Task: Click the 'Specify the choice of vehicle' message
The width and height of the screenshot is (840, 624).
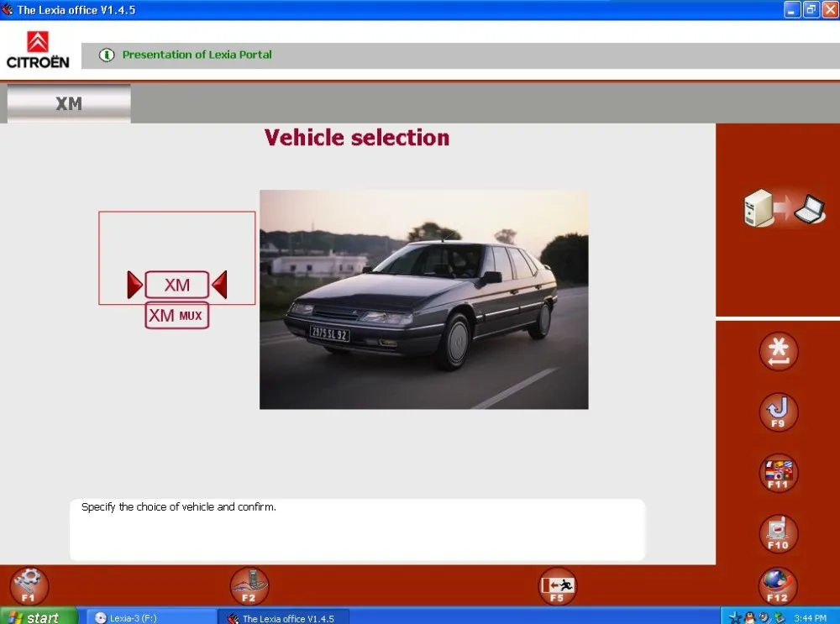Action: [x=178, y=506]
